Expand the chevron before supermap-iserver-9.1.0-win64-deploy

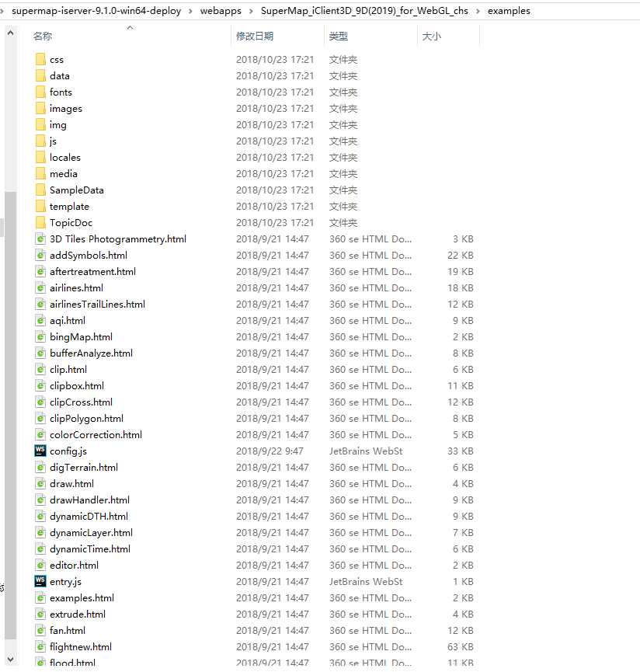point(2,11)
